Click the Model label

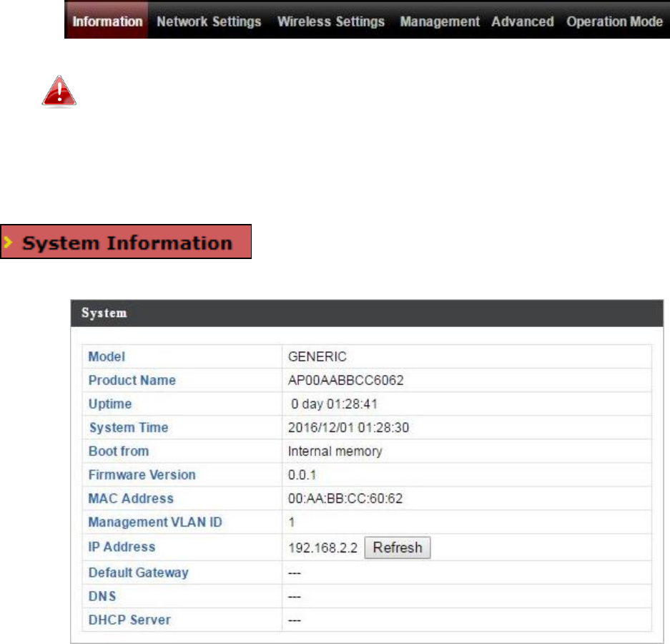point(107,356)
